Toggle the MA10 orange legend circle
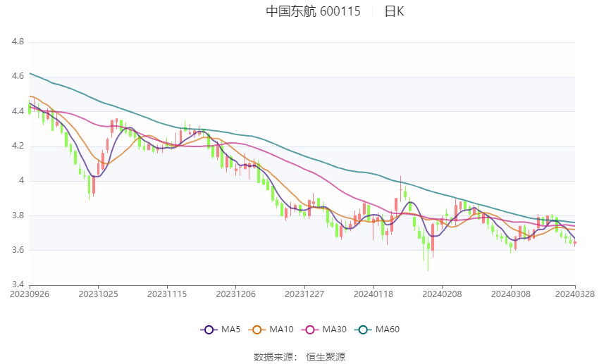Image resolution: width=599 pixels, height=364 pixels. [257, 330]
